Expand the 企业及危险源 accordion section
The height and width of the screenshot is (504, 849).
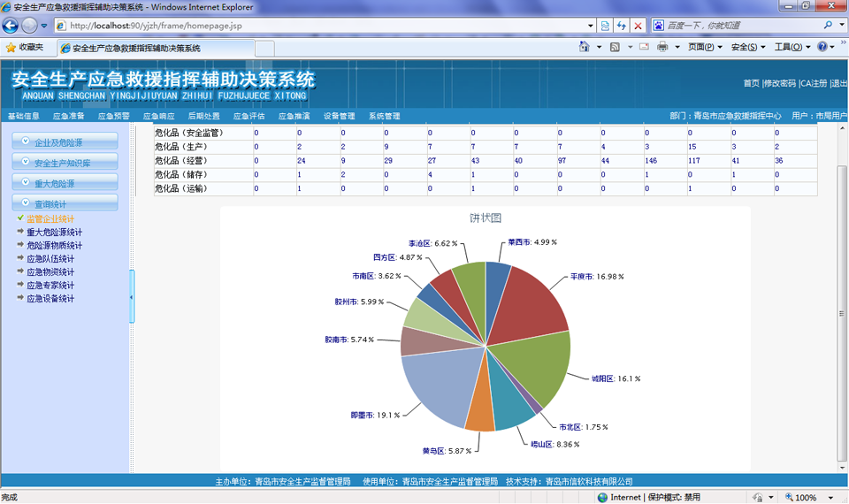click(x=65, y=141)
